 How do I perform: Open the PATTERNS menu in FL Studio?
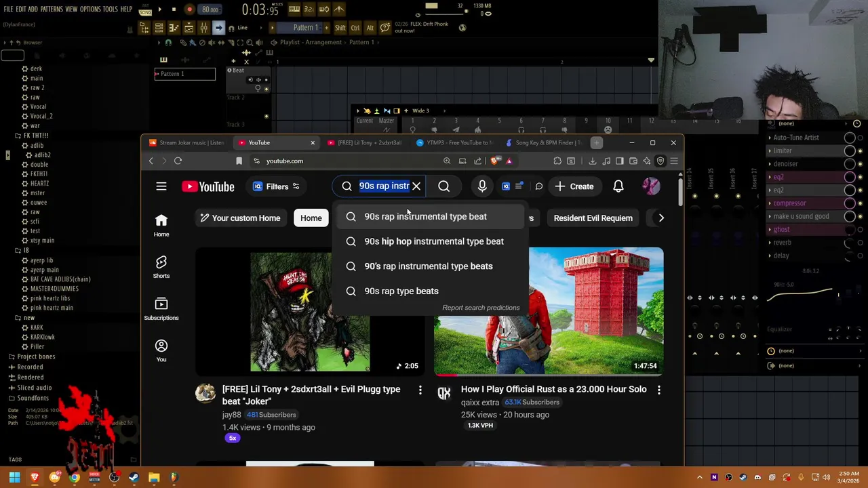(x=52, y=9)
